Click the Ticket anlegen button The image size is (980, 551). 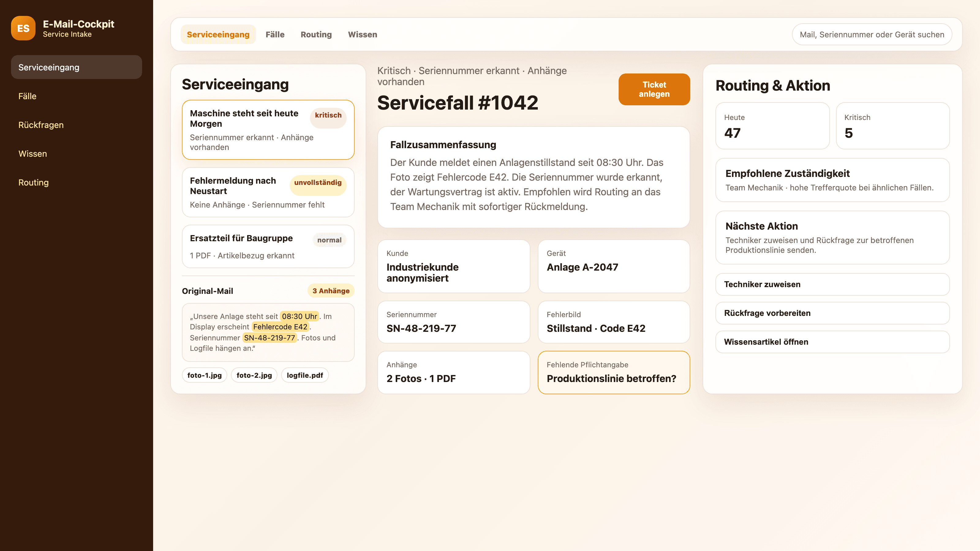pos(654,89)
